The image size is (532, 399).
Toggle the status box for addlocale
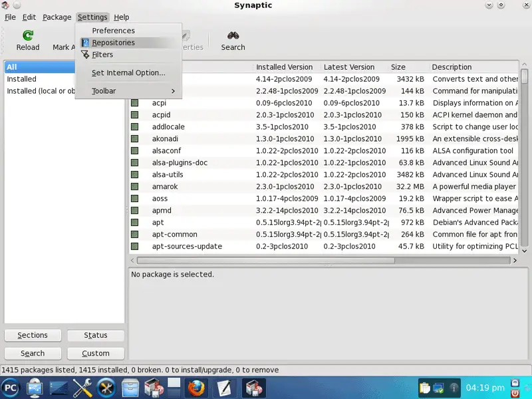pos(135,127)
